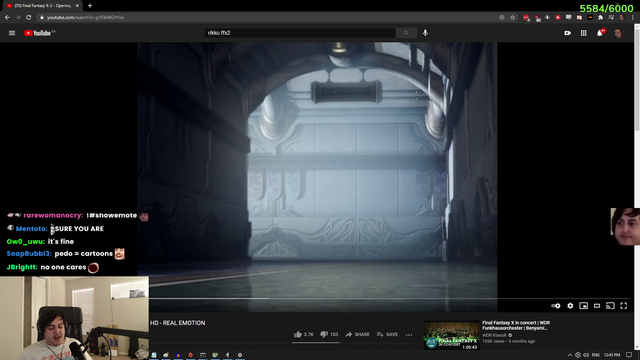Open 'Final Fantasy X in concert' title link
Viewport: 640px width, 360px height.
(516, 325)
